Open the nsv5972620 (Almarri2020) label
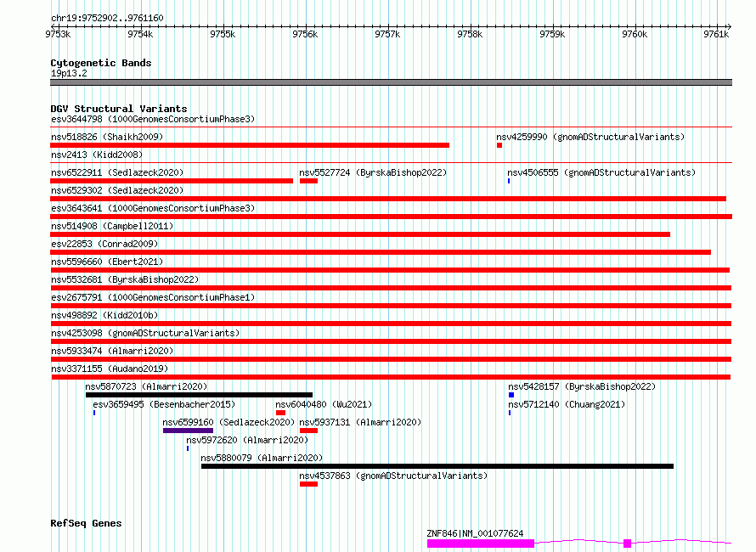Viewport: 756px width, 552px height. pyautogui.click(x=247, y=440)
